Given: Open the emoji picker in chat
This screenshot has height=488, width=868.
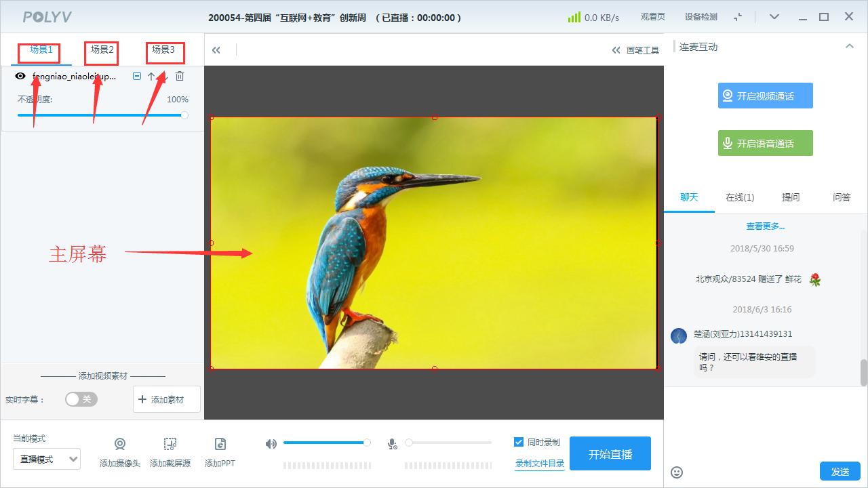Looking at the screenshot, I should (677, 472).
